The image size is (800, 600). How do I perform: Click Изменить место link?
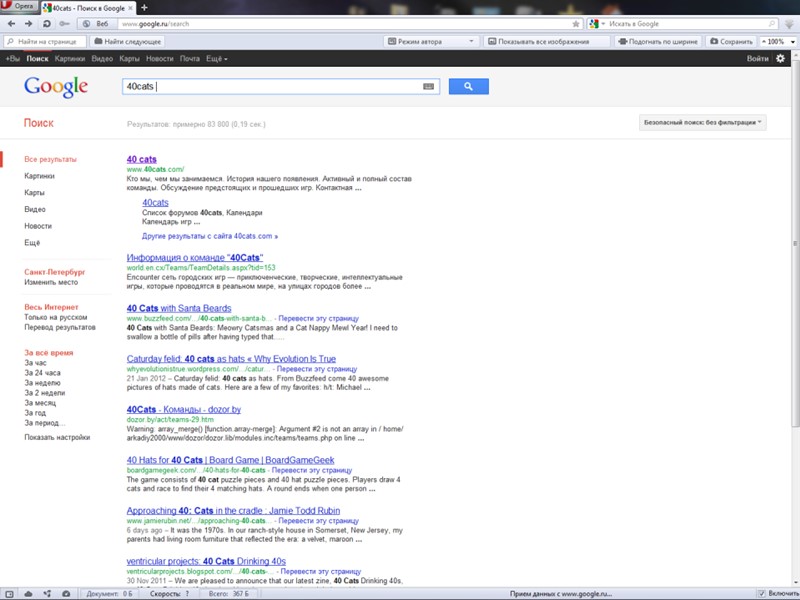tap(51, 282)
